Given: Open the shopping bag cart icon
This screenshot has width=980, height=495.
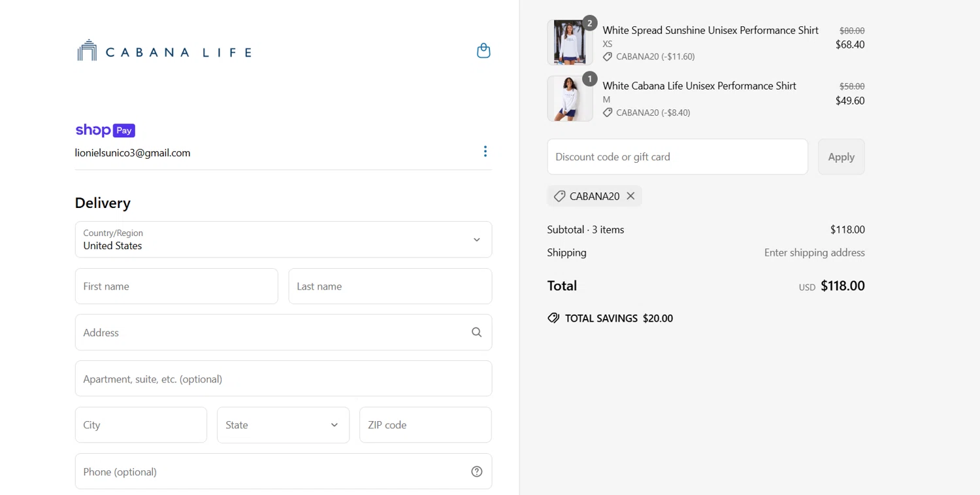Looking at the screenshot, I should tap(483, 51).
